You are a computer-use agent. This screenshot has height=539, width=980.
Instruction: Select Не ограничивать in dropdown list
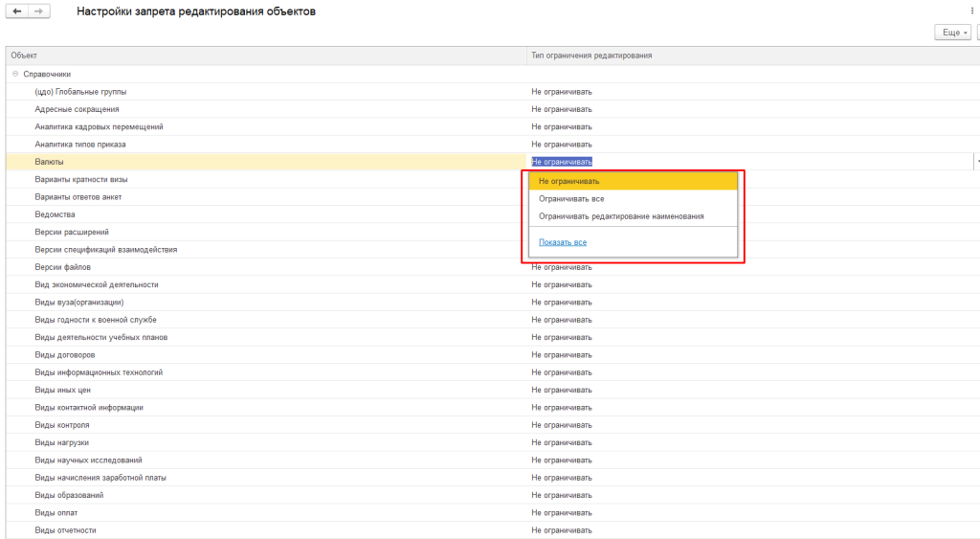568,181
